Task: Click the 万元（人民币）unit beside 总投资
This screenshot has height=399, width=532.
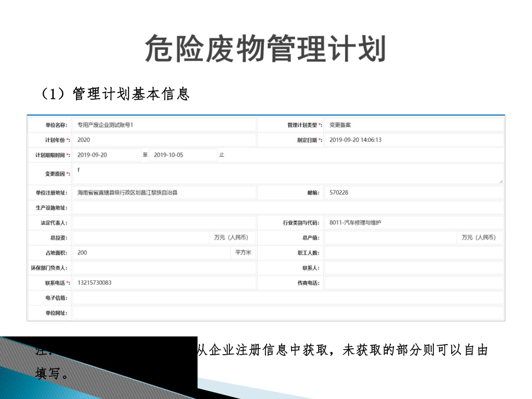Action: (x=231, y=238)
